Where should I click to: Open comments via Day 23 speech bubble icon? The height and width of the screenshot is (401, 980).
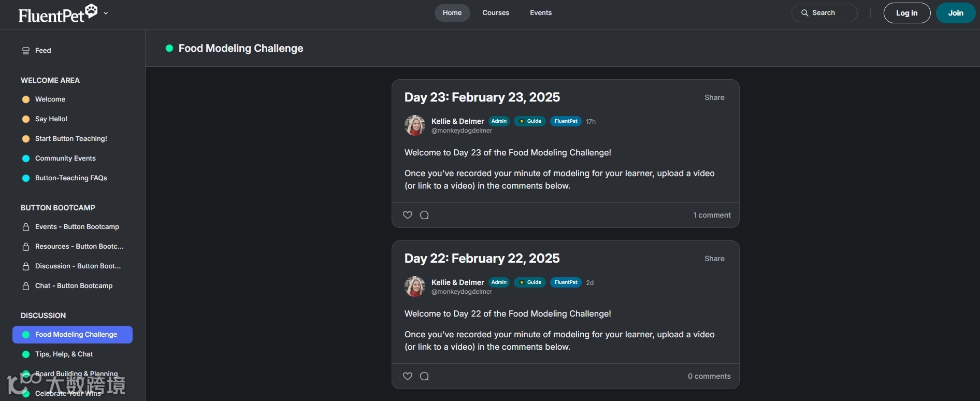[424, 215]
